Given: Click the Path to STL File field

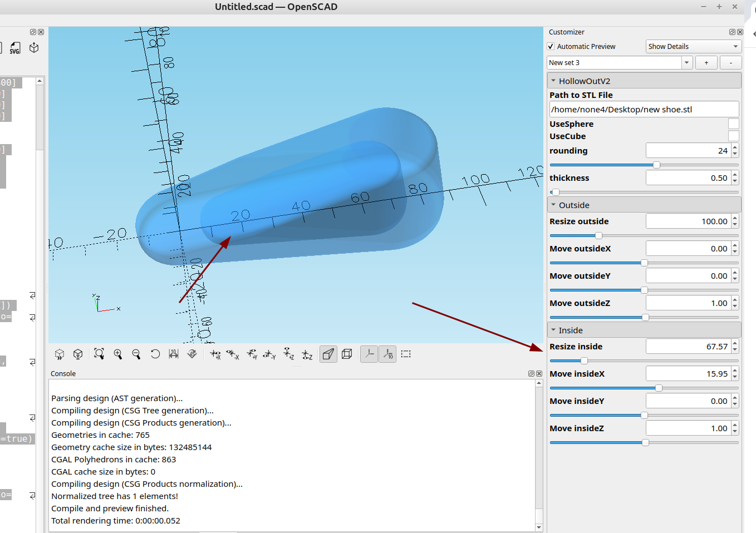Looking at the screenshot, I should click(x=644, y=110).
